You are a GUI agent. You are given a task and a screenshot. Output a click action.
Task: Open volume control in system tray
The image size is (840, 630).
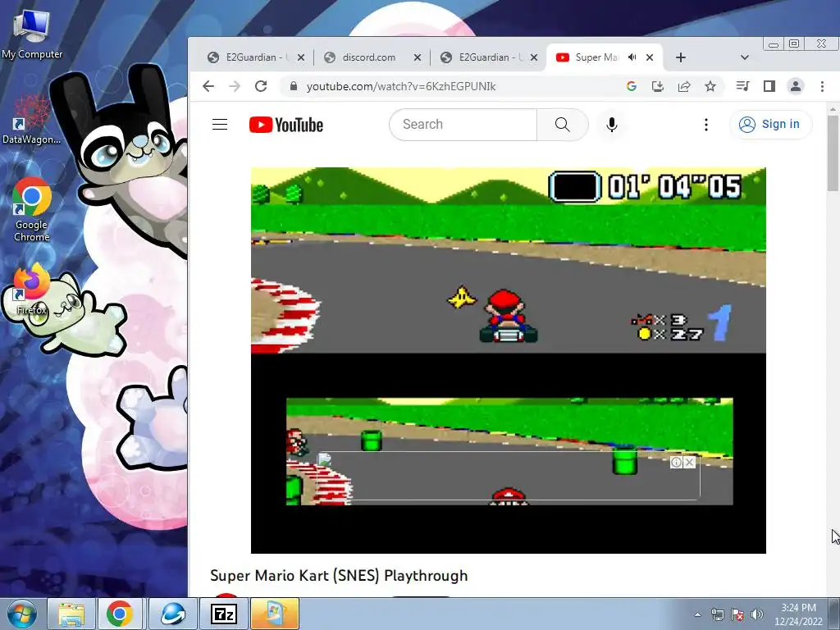click(x=757, y=614)
